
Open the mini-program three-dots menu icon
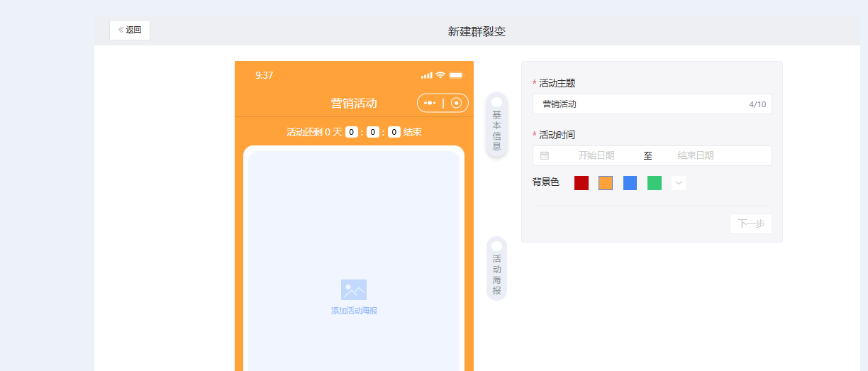pos(430,103)
